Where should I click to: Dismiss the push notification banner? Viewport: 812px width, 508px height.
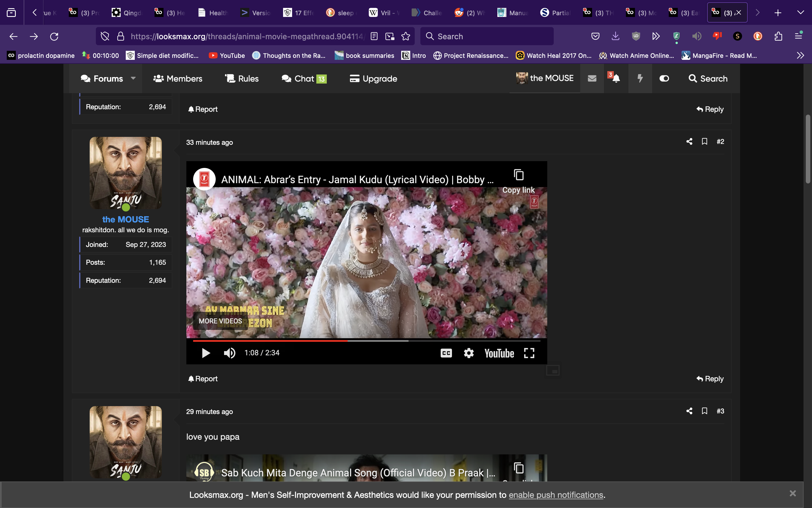click(793, 493)
